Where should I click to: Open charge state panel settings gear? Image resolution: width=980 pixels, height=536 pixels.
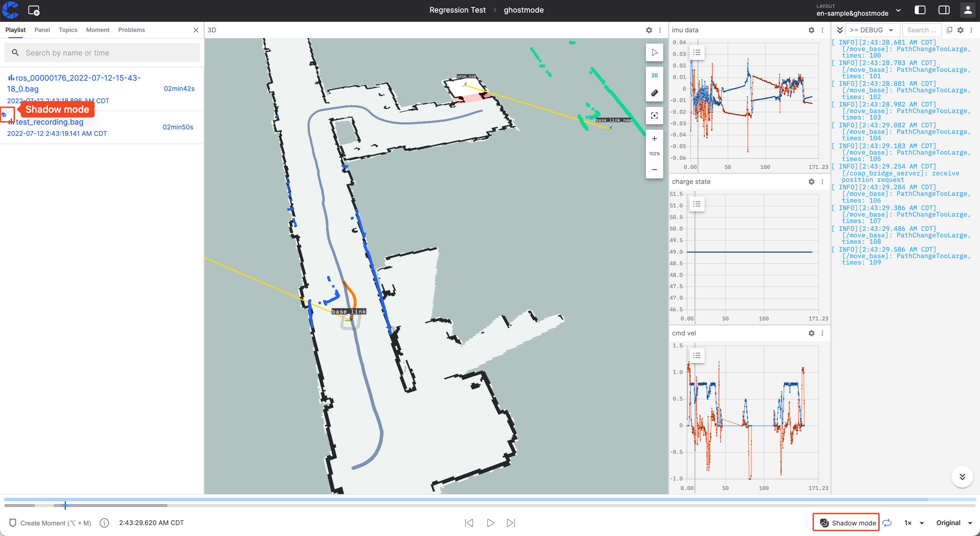click(811, 182)
